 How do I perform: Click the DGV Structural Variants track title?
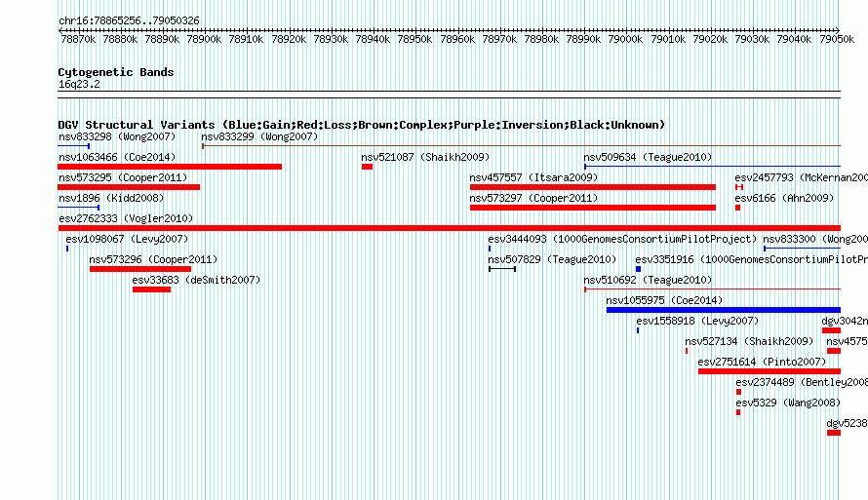[x=362, y=125]
